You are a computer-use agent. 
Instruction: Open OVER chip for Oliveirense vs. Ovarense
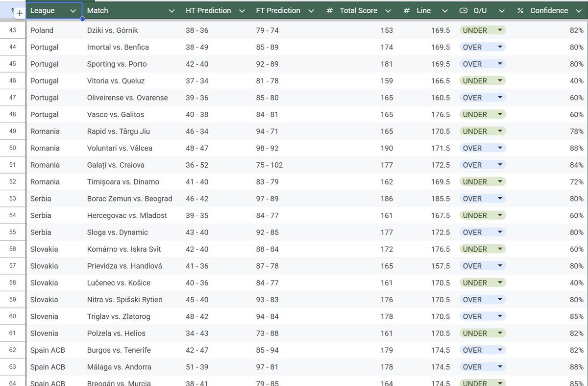pyautogui.click(x=483, y=98)
